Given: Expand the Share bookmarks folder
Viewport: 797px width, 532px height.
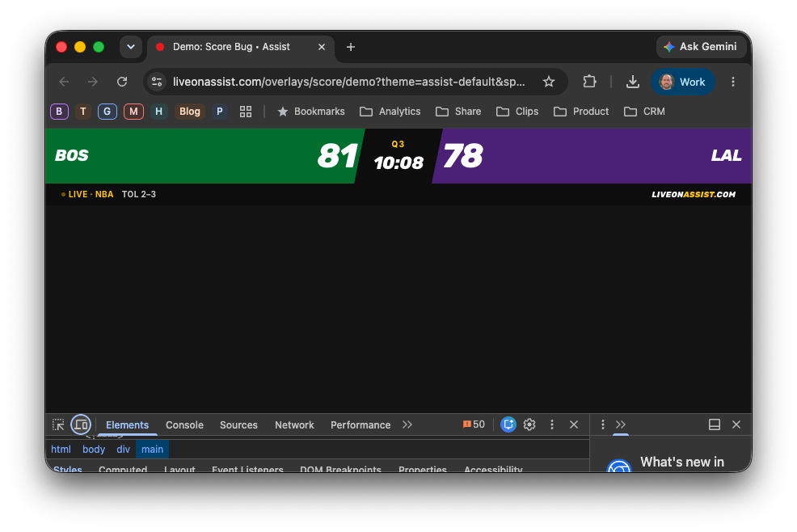Looking at the screenshot, I should [458, 112].
